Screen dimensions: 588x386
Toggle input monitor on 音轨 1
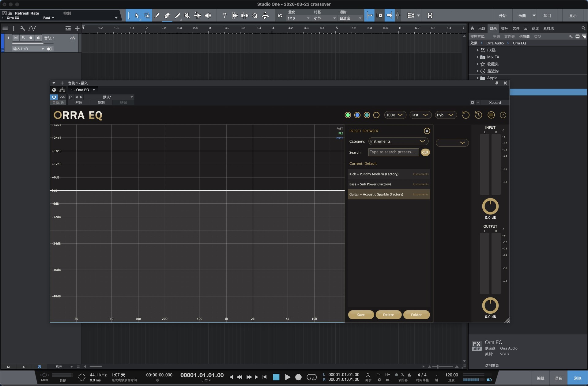pos(38,38)
